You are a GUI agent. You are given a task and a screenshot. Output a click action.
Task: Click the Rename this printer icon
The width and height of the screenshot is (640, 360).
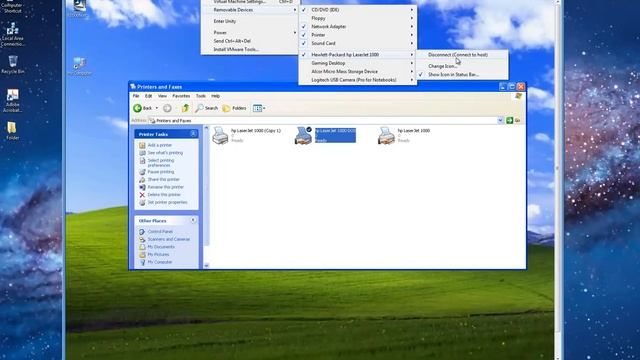[x=142, y=187]
